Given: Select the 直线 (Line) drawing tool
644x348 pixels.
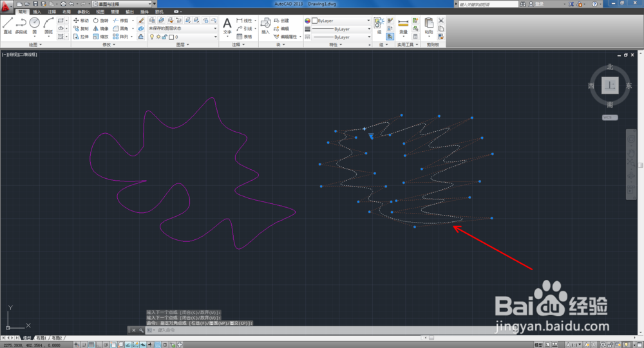Looking at the screenshot, I should (x=7, y=26).
